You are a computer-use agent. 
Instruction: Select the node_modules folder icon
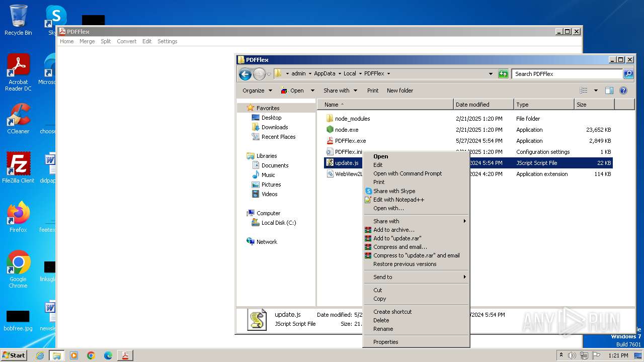pos(330,119)
